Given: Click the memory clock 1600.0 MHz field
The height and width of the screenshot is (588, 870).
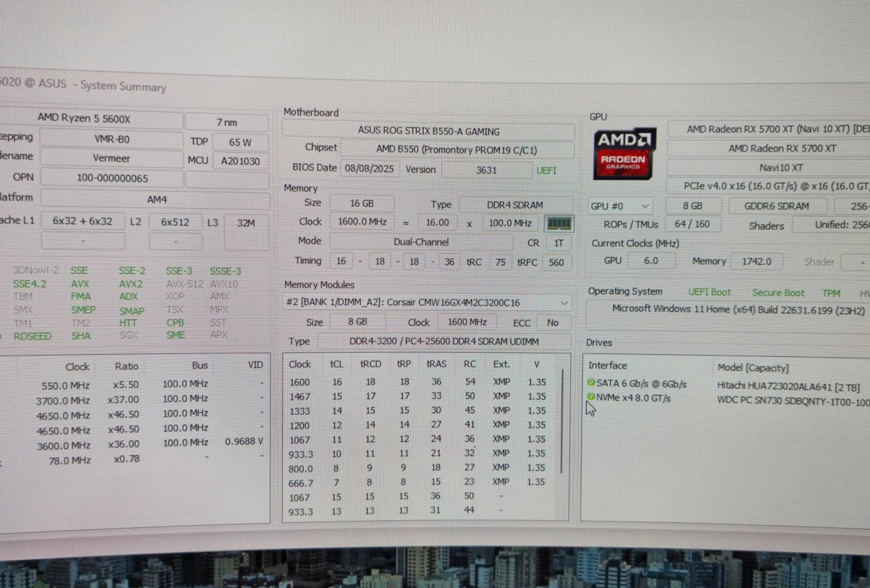Looking at the screenshot, I should 362,222.
